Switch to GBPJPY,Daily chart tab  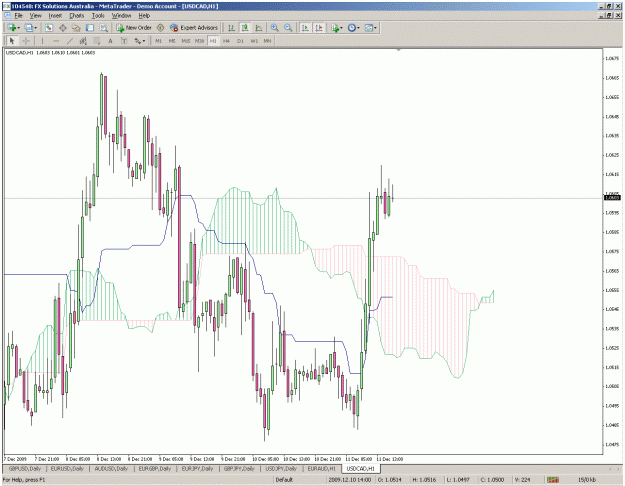pyautogui.click(x=239, y=468)
